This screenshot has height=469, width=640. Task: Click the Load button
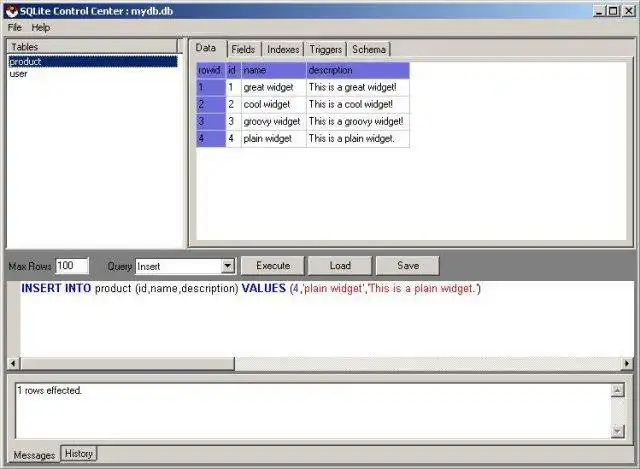click(x=340, y=266)
